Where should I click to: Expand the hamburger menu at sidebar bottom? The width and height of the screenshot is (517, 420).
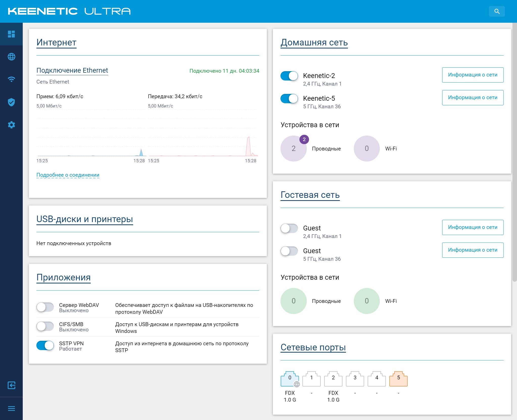click(11, 409)
